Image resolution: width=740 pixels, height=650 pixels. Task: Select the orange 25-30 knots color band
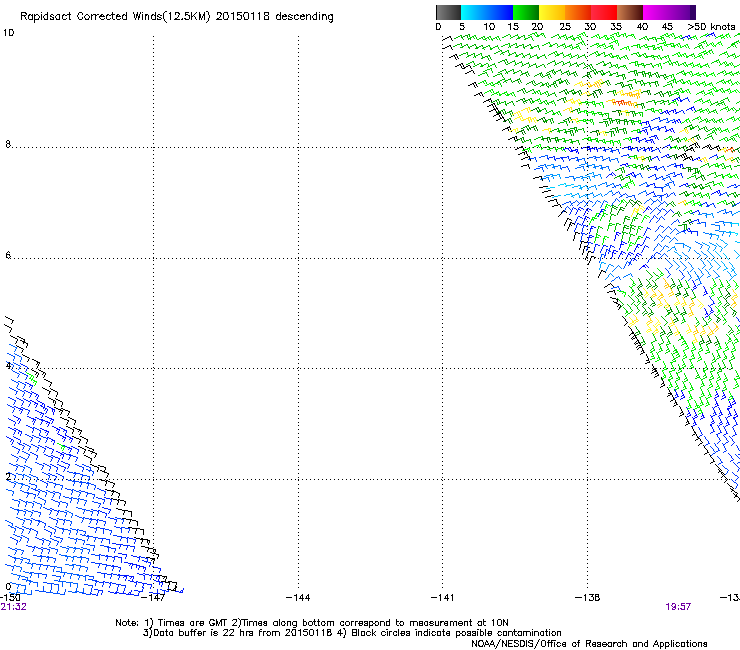coord(578,12)
